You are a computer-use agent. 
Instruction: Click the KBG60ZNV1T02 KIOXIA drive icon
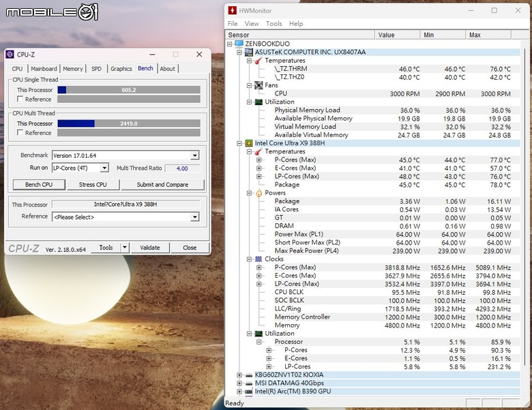pos(249,375)
